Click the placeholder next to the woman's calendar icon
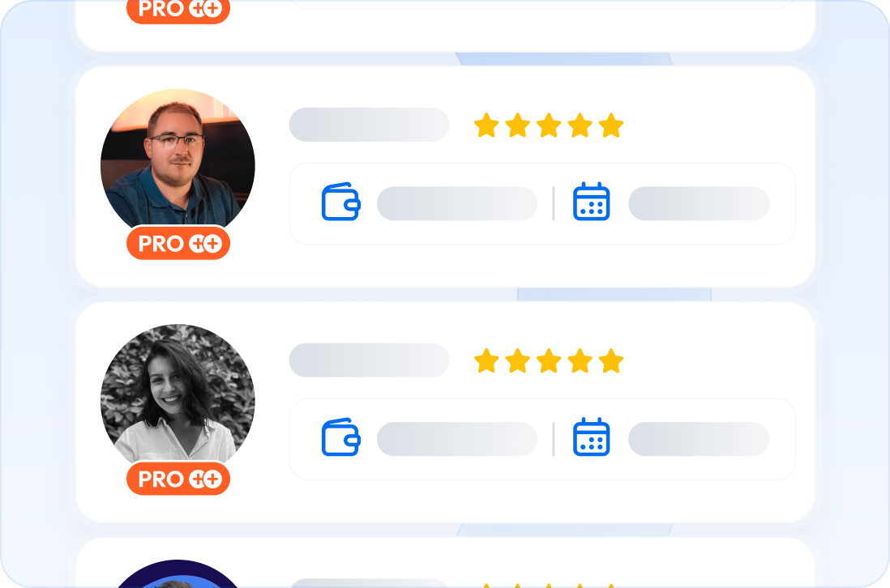This screenshot has width=890, height=588. click(x=699, y=439)
